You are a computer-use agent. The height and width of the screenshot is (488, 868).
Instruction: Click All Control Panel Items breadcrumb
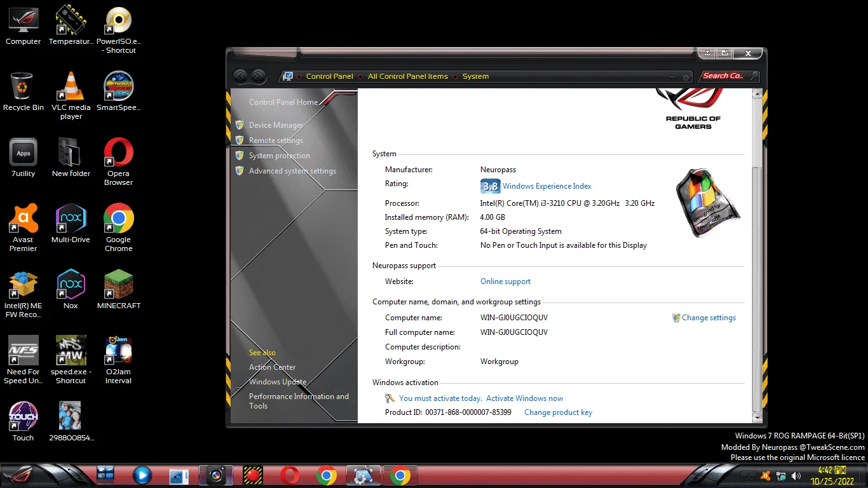(407, 76)
